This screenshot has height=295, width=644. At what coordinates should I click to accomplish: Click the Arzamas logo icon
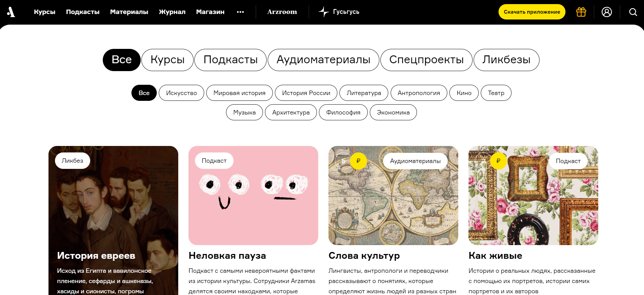pos(11,12)
